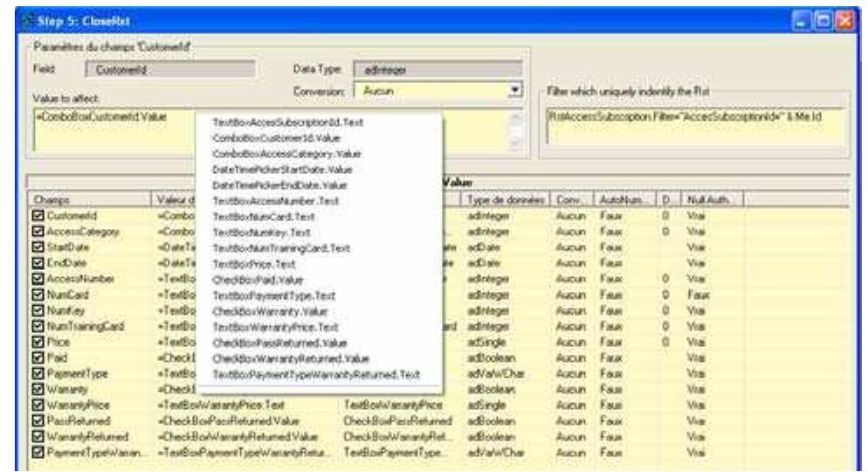868x472 pixels.
Task: Click the Field input showing CustomerId
Action: click(x=170, y=70)
